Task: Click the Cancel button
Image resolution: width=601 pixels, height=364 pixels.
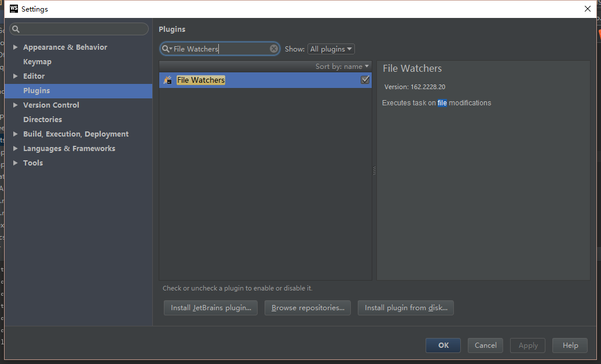Action: (x=485, y=345)
